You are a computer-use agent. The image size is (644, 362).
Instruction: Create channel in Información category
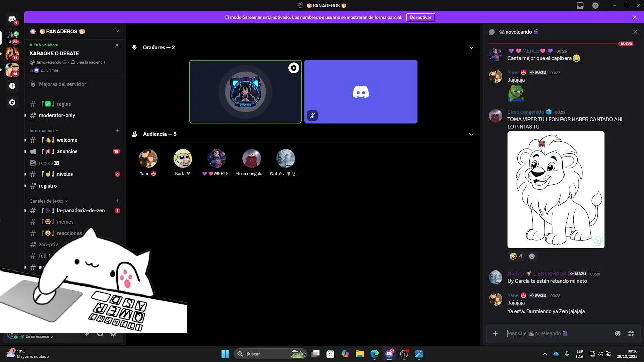coord(117,130)
